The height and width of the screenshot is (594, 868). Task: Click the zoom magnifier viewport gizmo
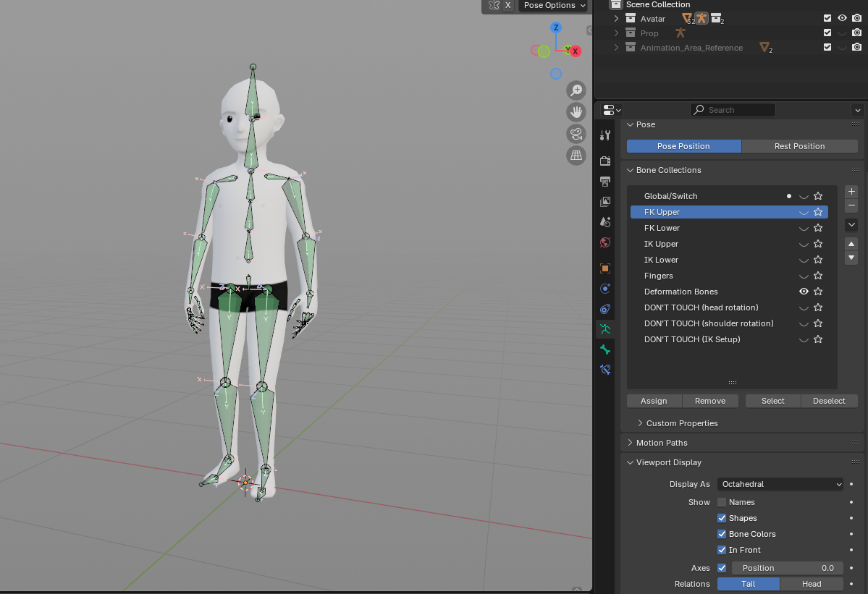tap(576, 90)
